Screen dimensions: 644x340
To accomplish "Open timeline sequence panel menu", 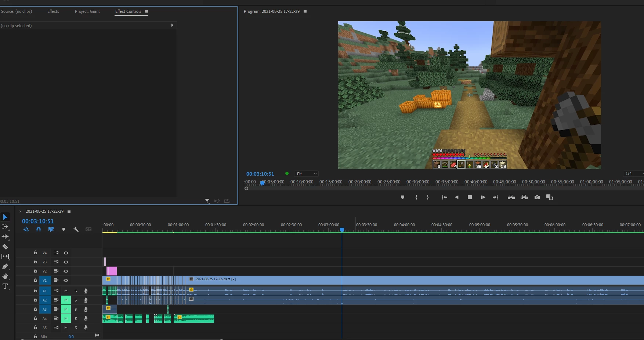I will point(69,212).
